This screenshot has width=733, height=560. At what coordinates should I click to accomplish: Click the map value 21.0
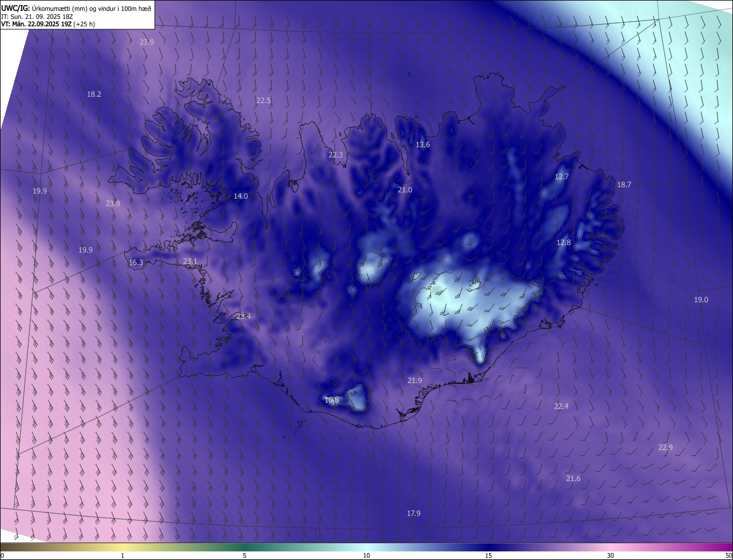[405, 190]
